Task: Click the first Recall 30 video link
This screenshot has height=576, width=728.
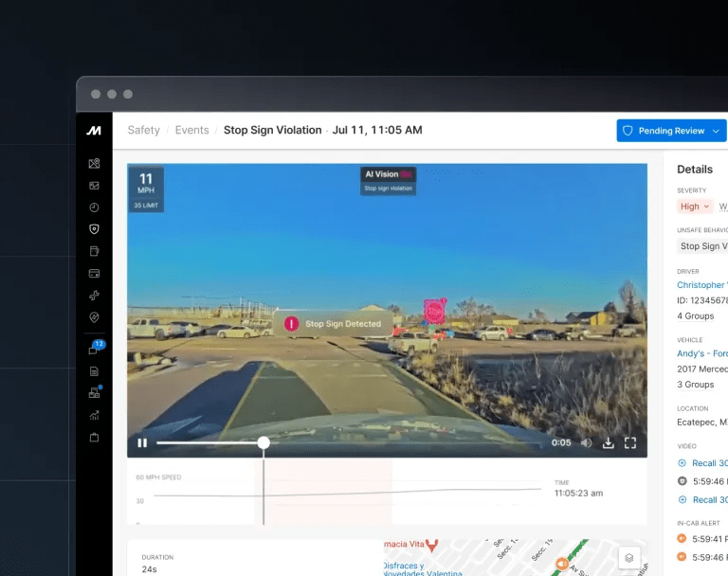Action: click(x=709, y=463)
